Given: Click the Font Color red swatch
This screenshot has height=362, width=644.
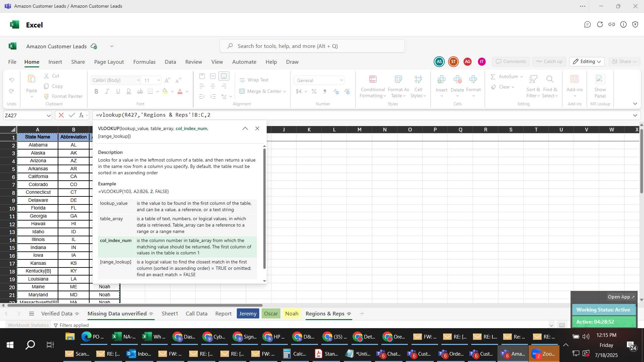Looking at the screenshot, I should click(x=180, y=91).
